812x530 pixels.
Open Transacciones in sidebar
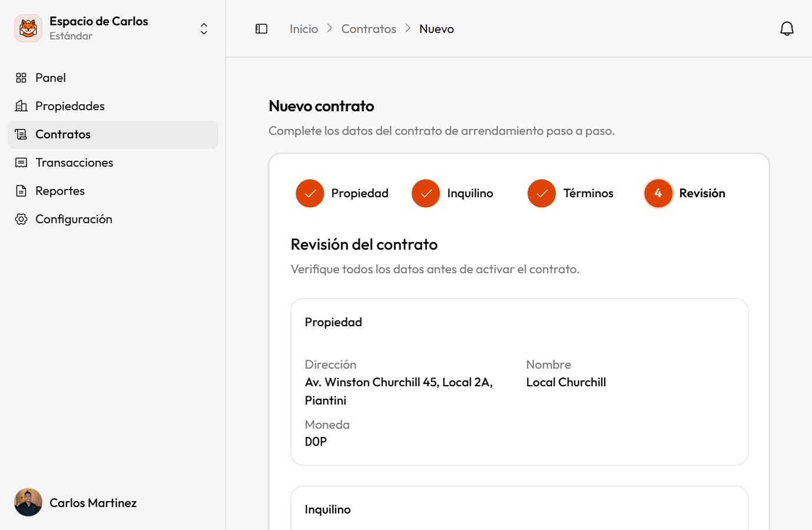pos(113,163)
